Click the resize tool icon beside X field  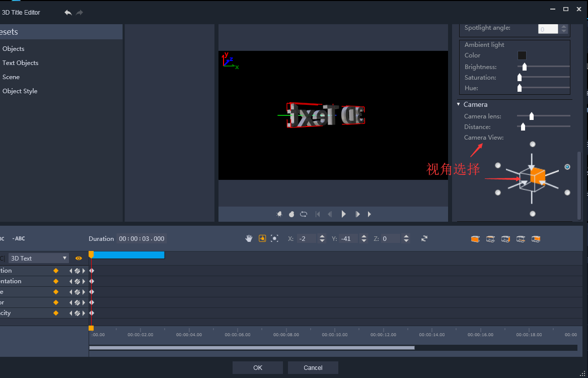point(274,239)
